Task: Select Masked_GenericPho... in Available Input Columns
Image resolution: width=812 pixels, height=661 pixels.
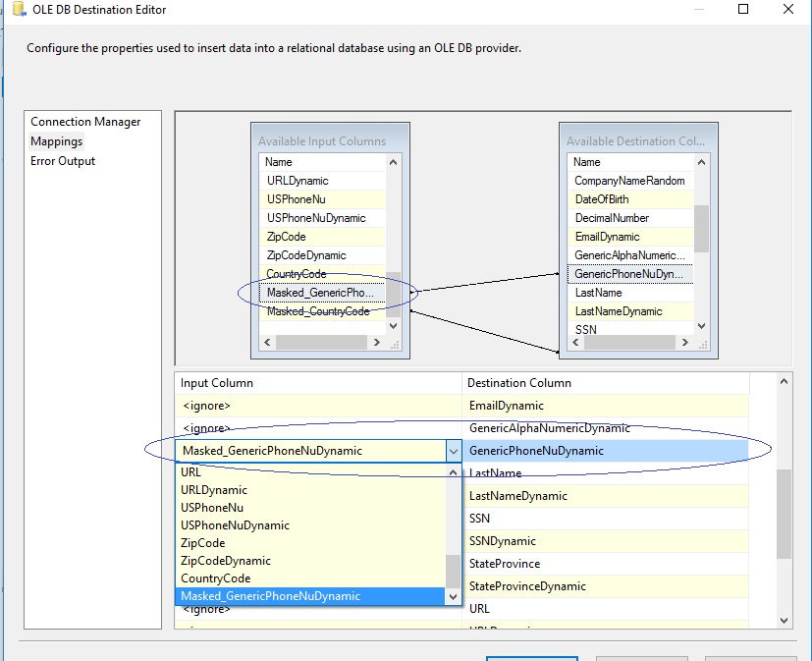Action: click(x=323, y=293)
